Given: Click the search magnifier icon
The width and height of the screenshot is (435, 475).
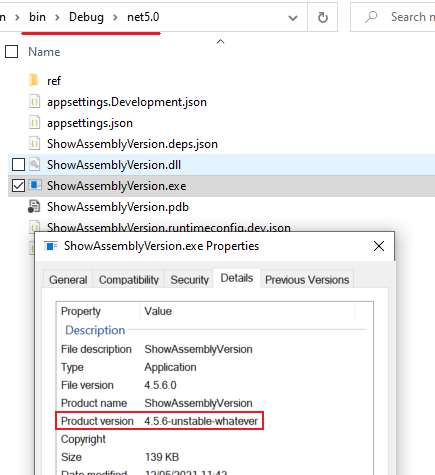Looking at the screenshot, I should pyautogui.click(x=371, y=17).
